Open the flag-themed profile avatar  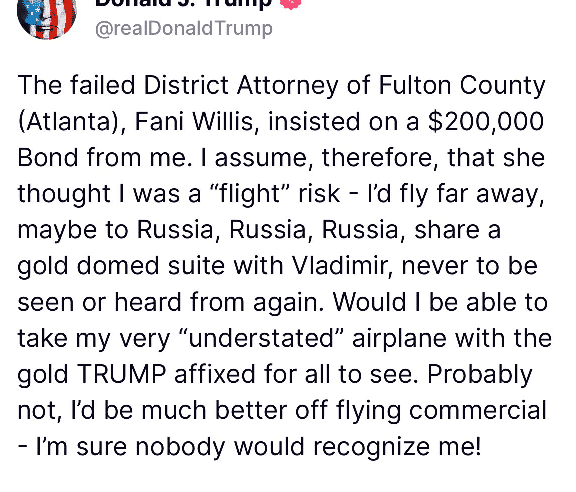point(47,18)
